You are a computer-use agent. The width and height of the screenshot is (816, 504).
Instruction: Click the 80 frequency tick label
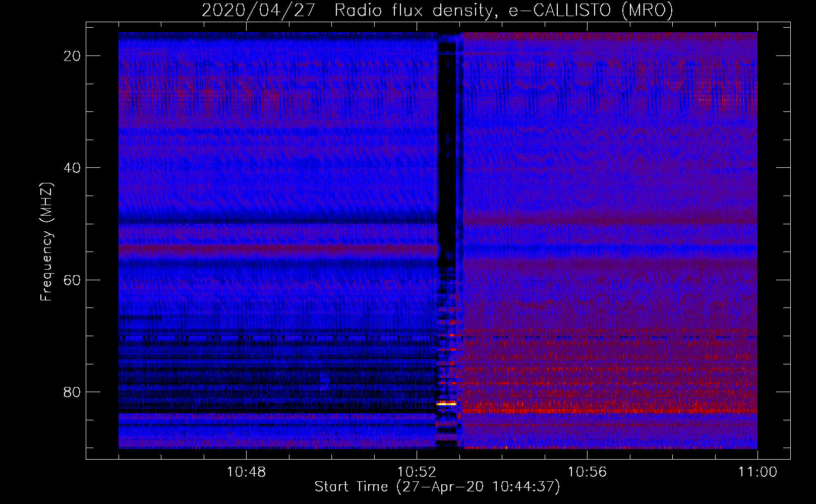click(x=72, y=392)
